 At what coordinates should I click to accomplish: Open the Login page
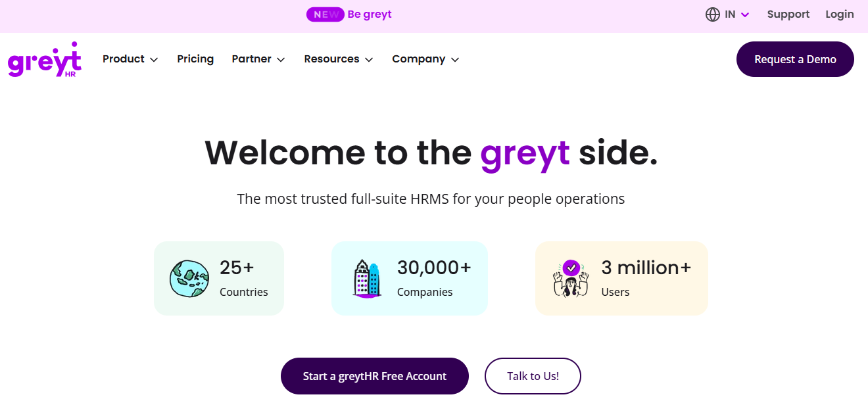tap(840, 14)
